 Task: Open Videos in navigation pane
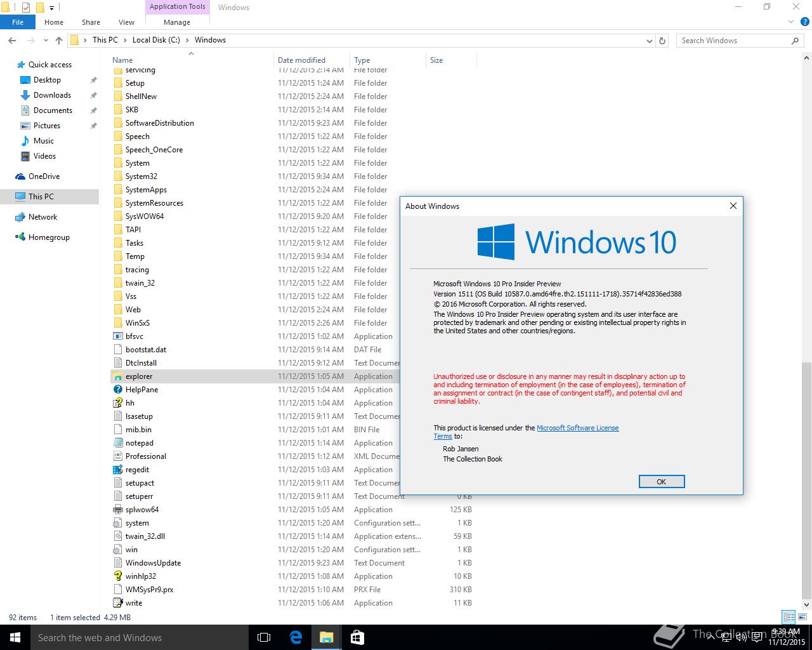pyautogui.click(x=44, y=156)
